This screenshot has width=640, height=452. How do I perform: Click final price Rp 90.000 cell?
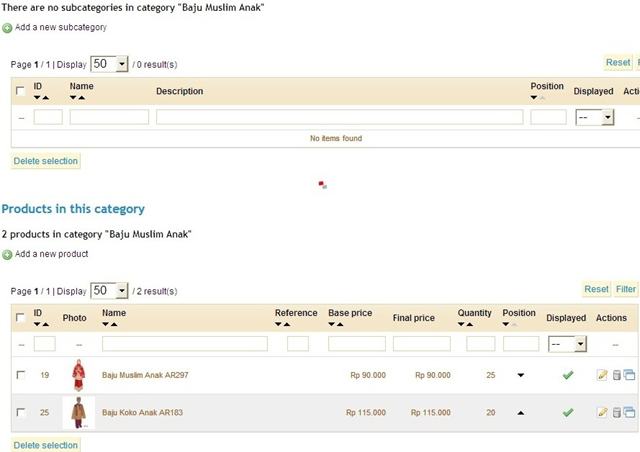[x=433, y=375]
